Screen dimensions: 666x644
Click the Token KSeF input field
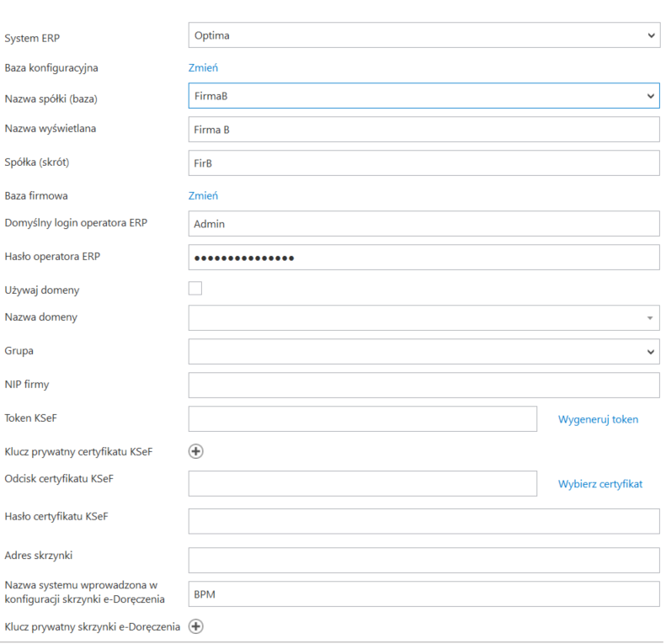tap(363, 419)
